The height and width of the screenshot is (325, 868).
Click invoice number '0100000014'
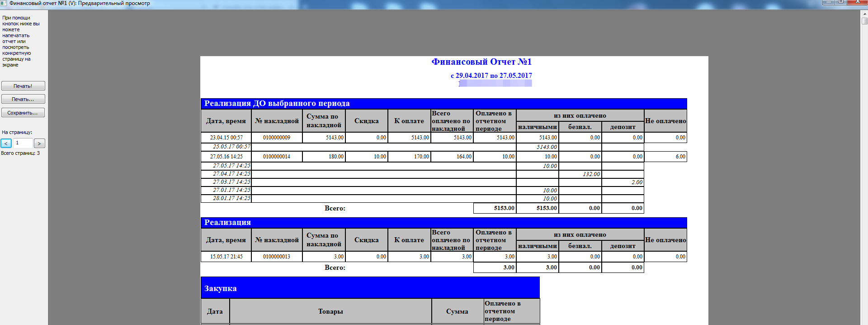[277, 157]
